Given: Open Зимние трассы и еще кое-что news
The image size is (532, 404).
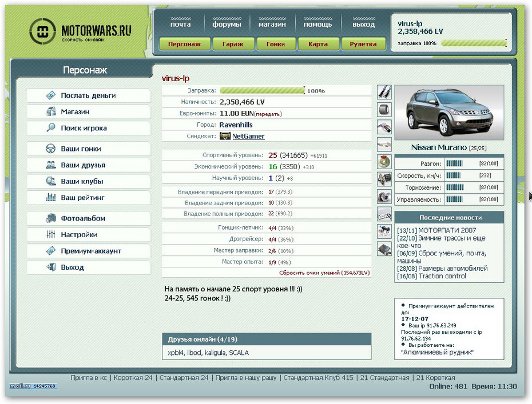Looking at the screenshot, I should click(x=441, y=242).
